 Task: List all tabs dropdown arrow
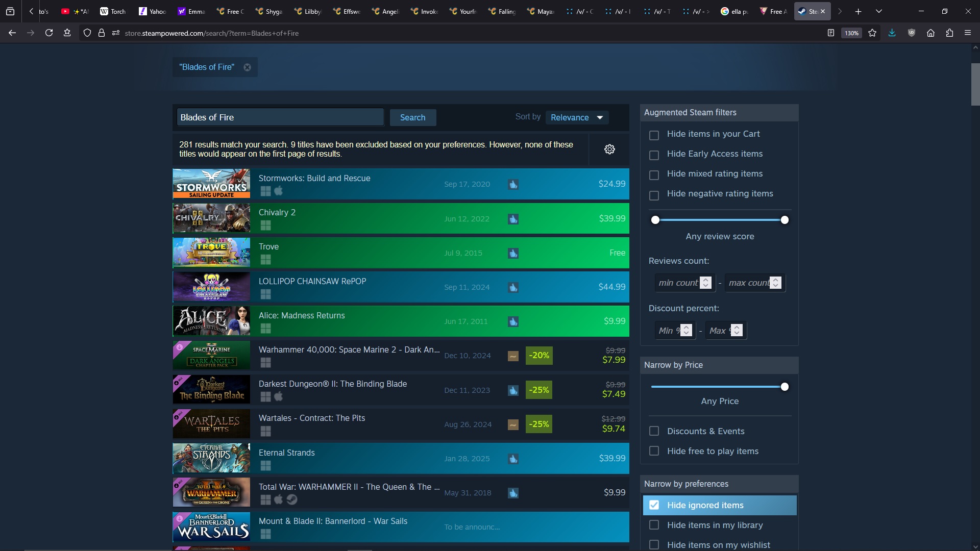[879, 11]
